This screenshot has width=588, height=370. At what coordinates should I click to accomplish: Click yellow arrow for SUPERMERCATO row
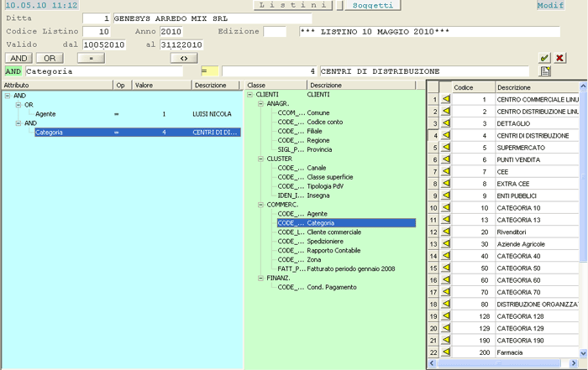tap(446, 147)
